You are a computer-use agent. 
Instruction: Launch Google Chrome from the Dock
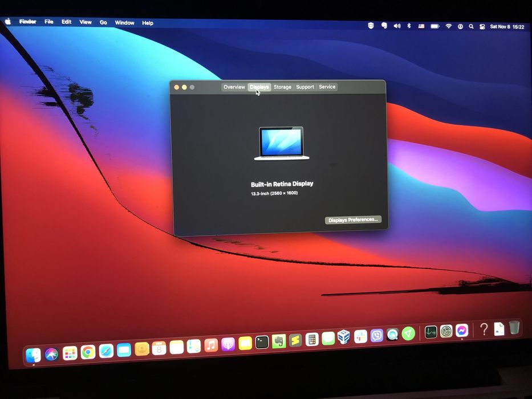[x=88, y=352]
